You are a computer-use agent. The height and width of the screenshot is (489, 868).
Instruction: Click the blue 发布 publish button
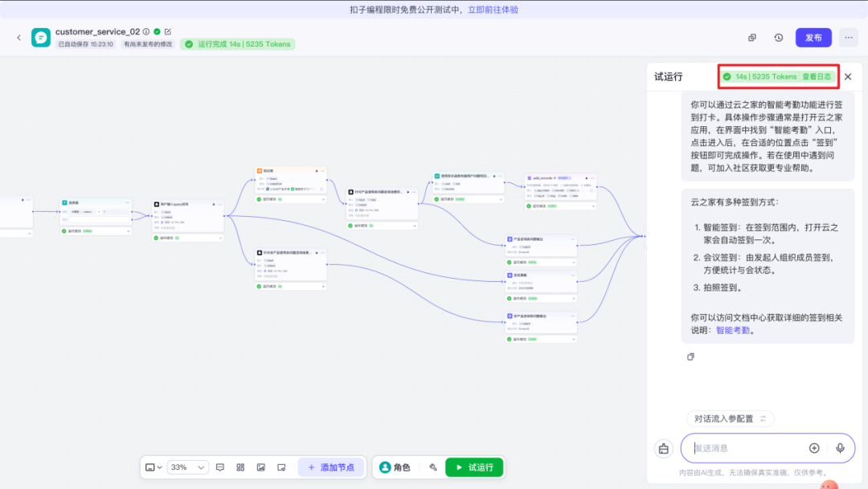pos(813,38)
